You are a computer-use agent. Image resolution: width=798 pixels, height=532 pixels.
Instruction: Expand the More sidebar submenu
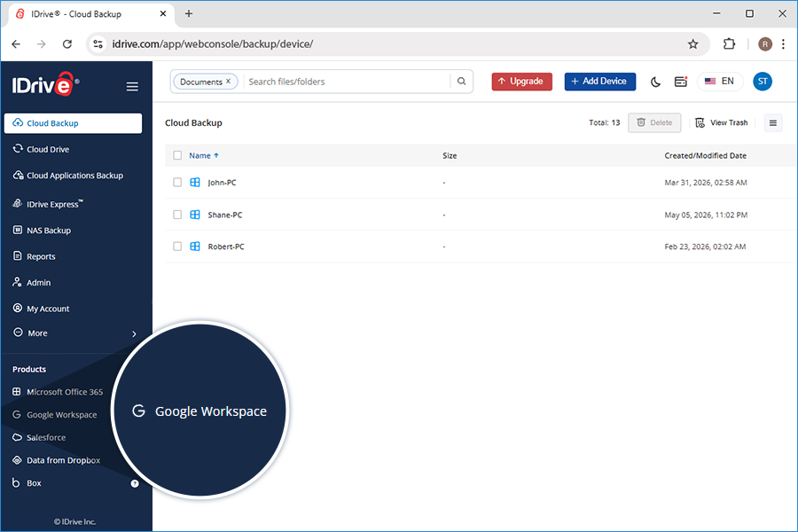pos(135,334)
